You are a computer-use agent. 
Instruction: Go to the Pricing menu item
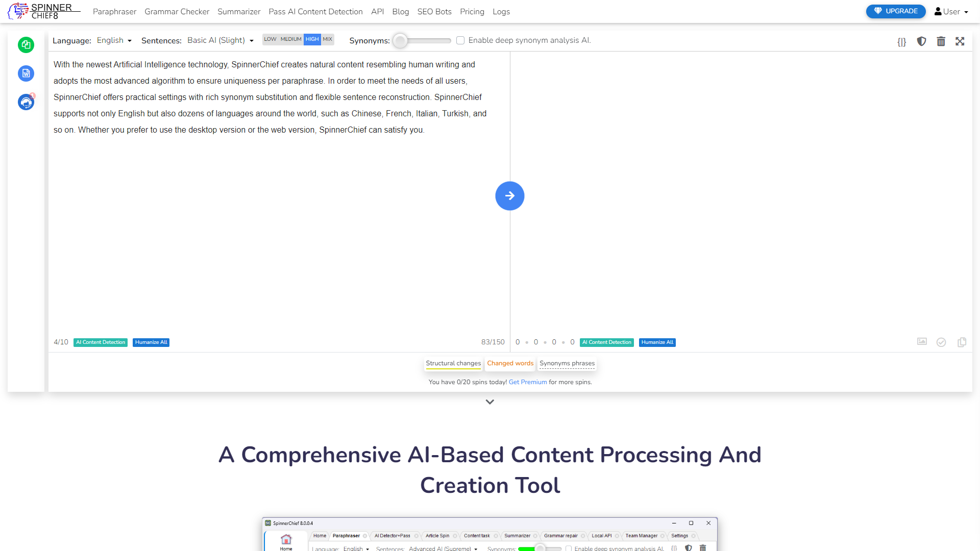pos(472,12)
